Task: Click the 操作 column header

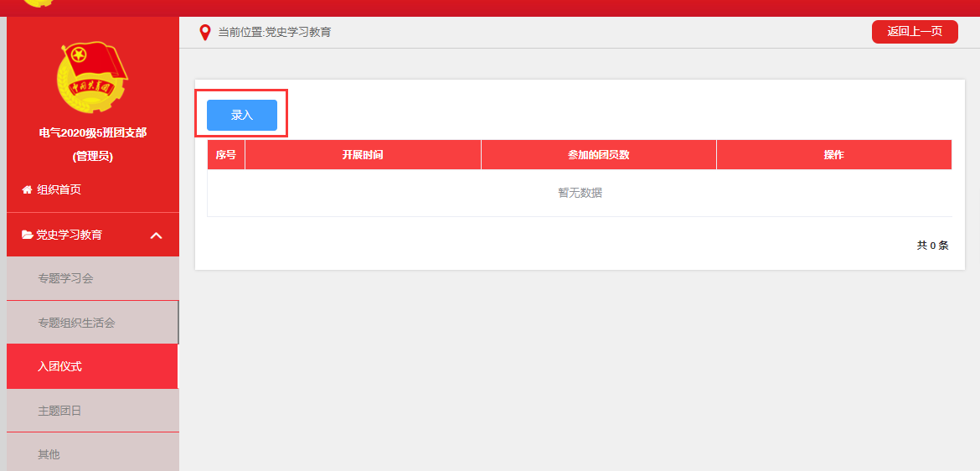Action: (833, 155)
